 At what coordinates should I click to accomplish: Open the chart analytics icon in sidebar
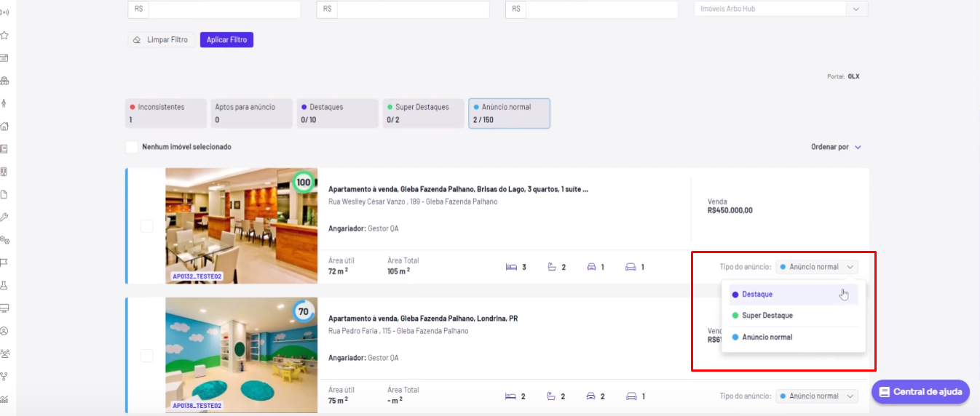coord(4,399)
